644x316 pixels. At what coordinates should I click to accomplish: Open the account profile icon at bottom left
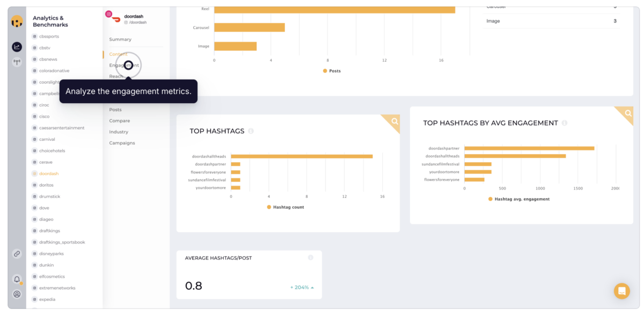[17, 294]
